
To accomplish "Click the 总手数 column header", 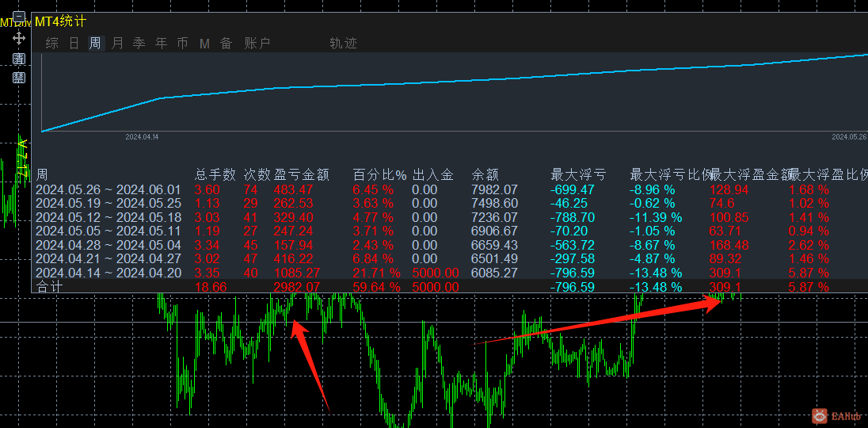I will pos(215,175).
